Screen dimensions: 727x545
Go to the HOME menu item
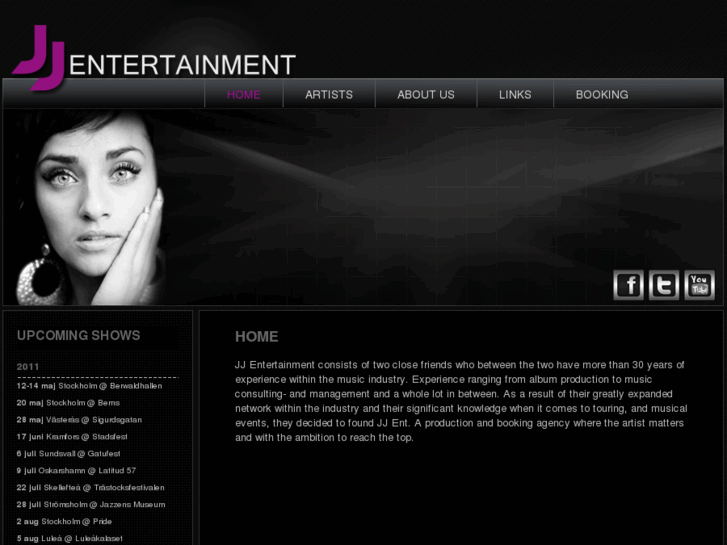(243, 94)
